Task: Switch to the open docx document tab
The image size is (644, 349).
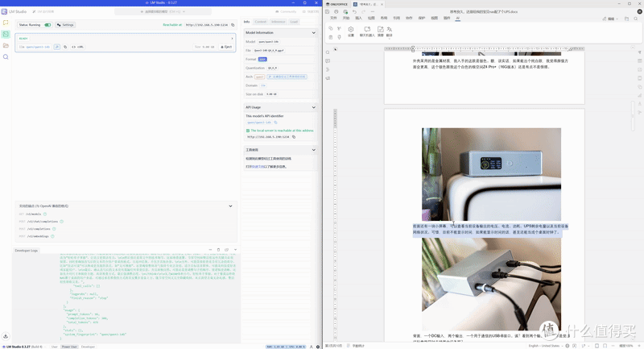Action: (368, 4)
